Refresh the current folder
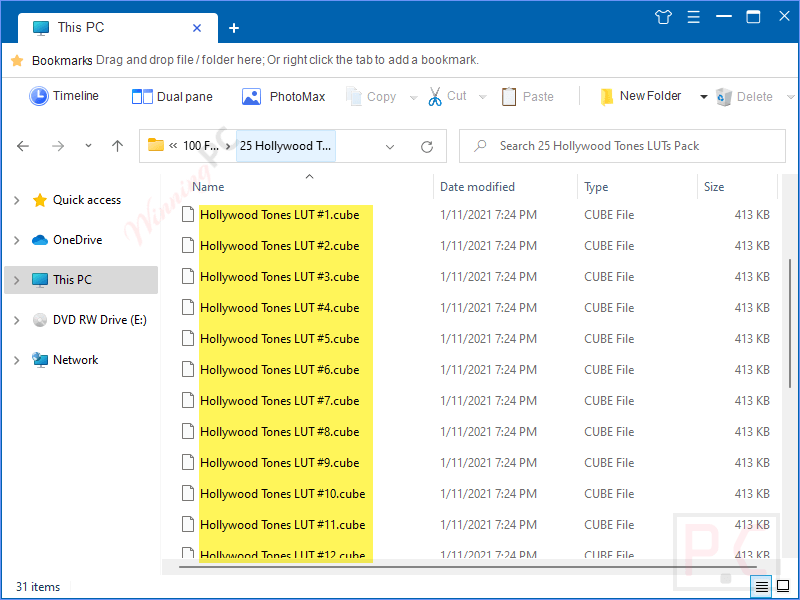Image resolution: width=800 pixels, height=600 pixels. coord(427,147)
